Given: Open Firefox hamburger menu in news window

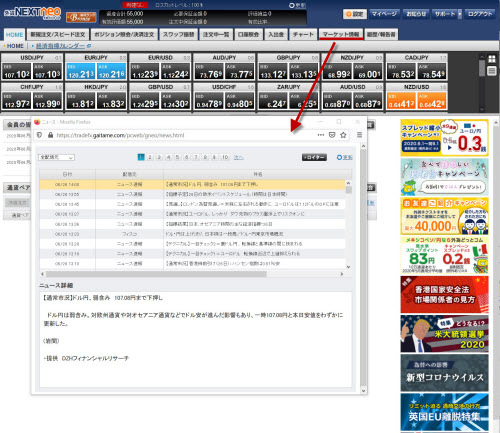Looking at the screenshot, I should pos(359,135).
